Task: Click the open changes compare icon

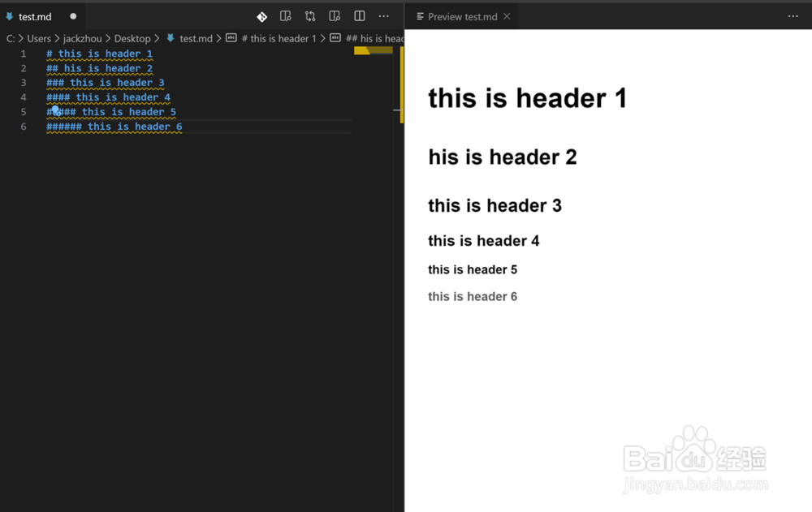Action: pyautogui.click(x=310, y=16)
